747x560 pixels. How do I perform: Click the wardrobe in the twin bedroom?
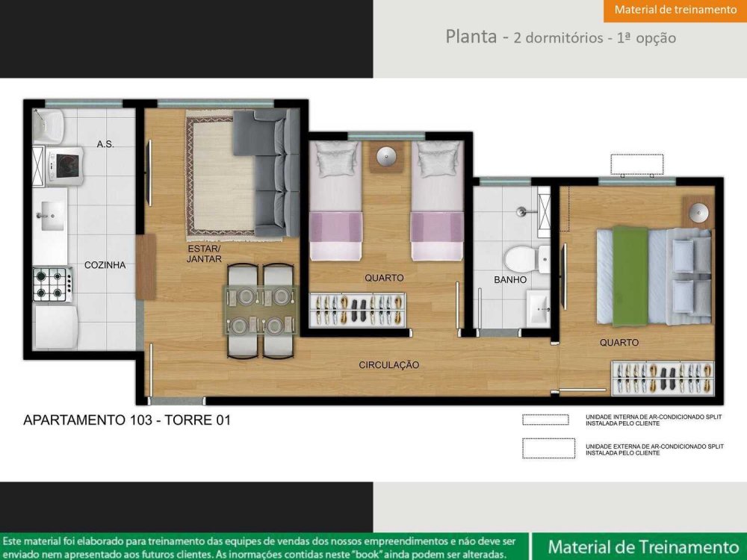(359, 309)
